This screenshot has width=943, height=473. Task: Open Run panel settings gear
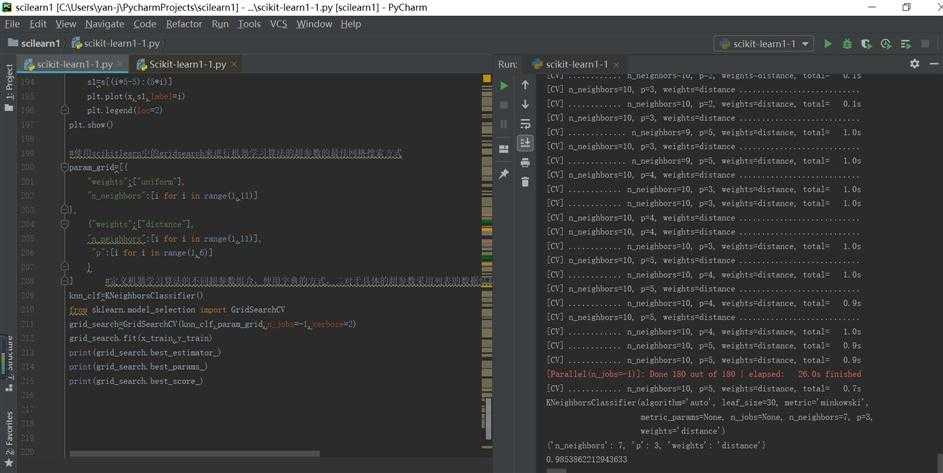[x=915, y=64]
